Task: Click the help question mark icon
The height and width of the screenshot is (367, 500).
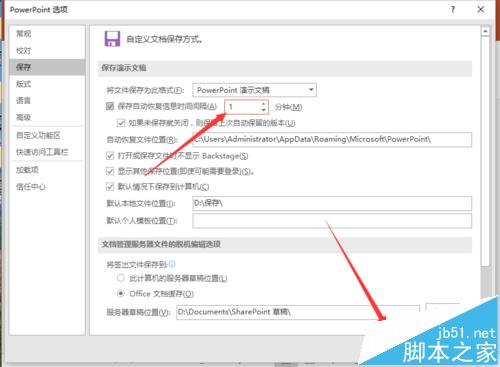Action: pyautogui.click(x=453, y=9)
